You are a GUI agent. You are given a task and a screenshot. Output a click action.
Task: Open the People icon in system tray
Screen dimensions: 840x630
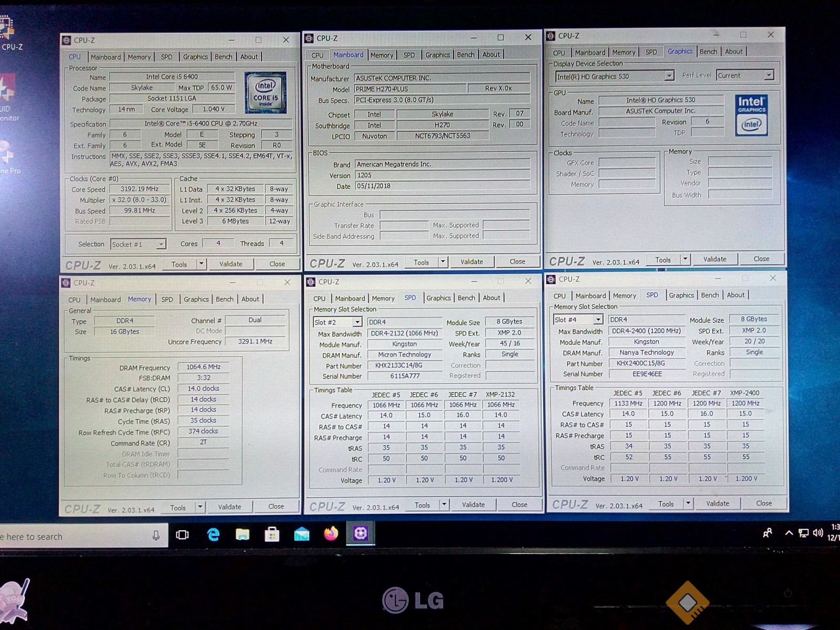768,533
